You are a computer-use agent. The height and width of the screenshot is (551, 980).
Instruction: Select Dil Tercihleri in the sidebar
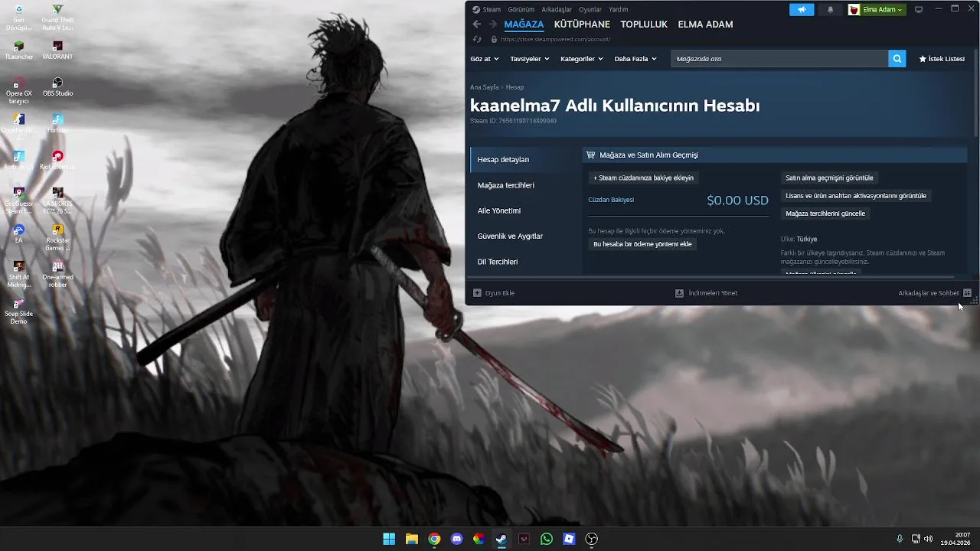click(498, 262)
